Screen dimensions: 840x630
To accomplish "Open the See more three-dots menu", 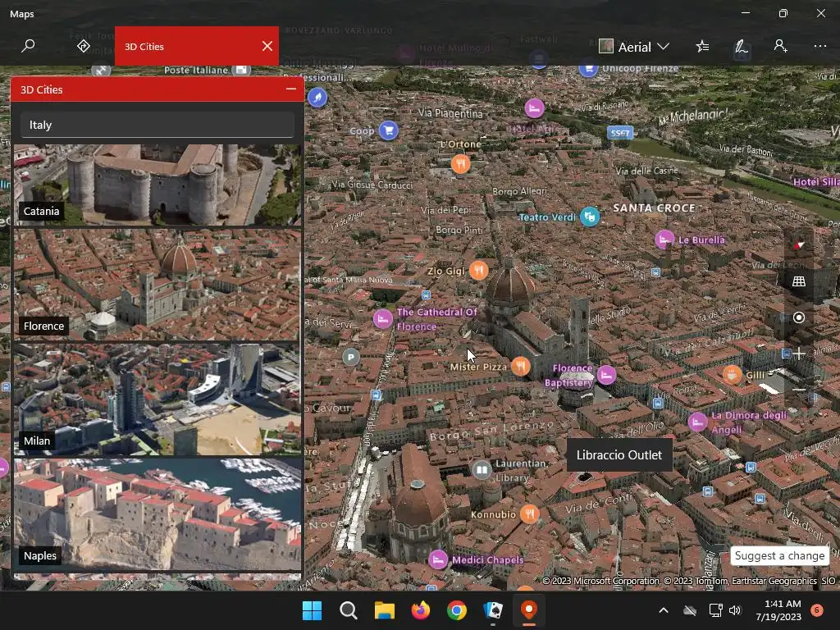I will [x=819, y=46].
